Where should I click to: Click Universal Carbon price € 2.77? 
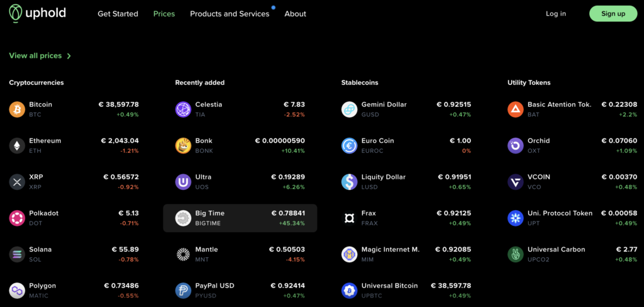pyautogui.click(x=627, y=250)
